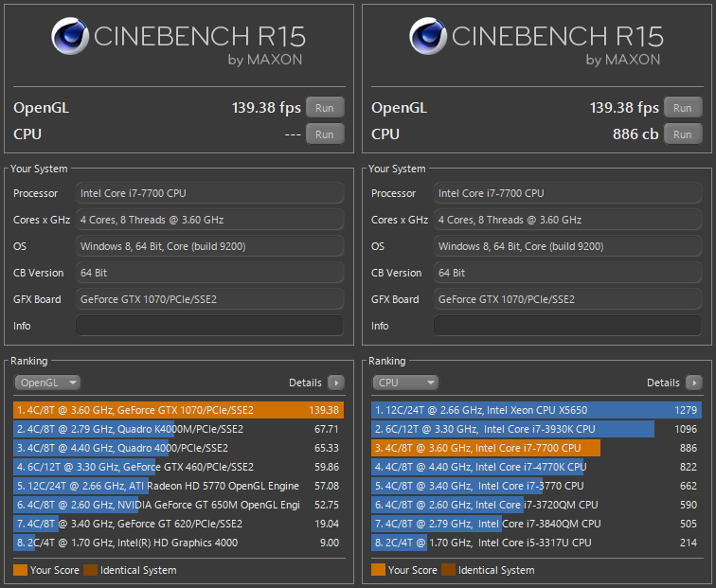
Task: Click Identical System swatch in left window
Action: pyautogui.click(x=90, y=570)
